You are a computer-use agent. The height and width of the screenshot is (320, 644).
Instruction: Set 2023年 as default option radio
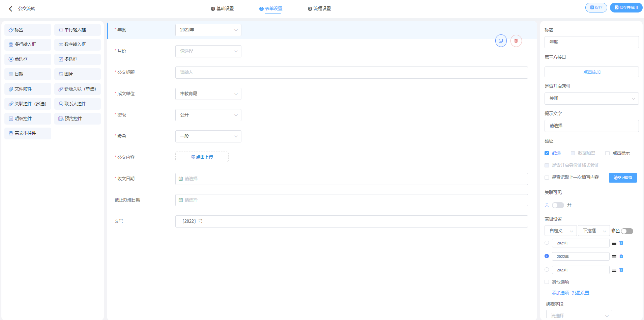coord(547,270)
